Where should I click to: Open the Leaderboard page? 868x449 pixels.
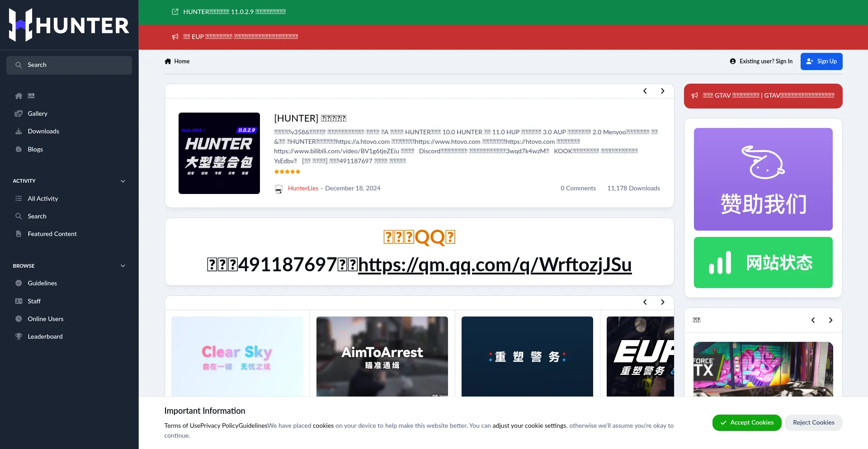pyautogui.click(x=45, y=336)
